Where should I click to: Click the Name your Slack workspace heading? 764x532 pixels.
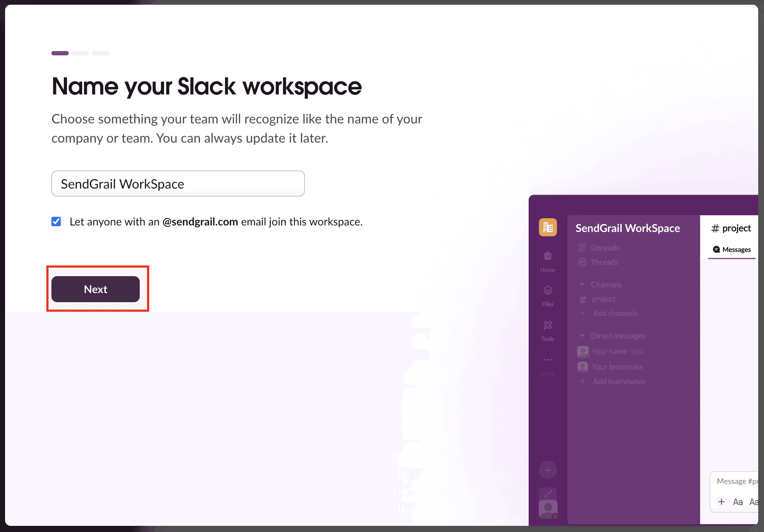[207, 86]
